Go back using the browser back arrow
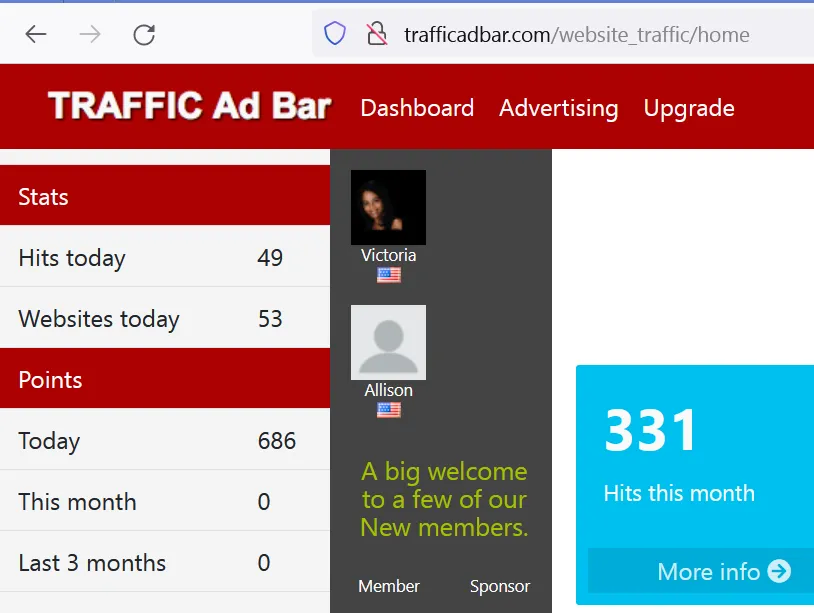This screenshot has height=613, width=814. tap(36, 35)
